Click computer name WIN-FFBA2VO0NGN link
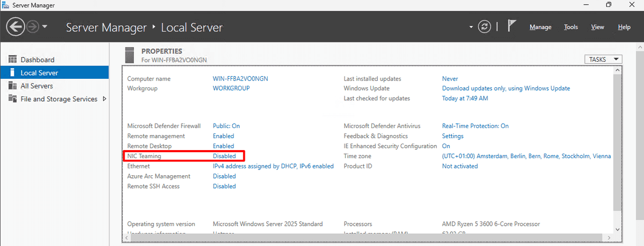 tap(240, 79)
